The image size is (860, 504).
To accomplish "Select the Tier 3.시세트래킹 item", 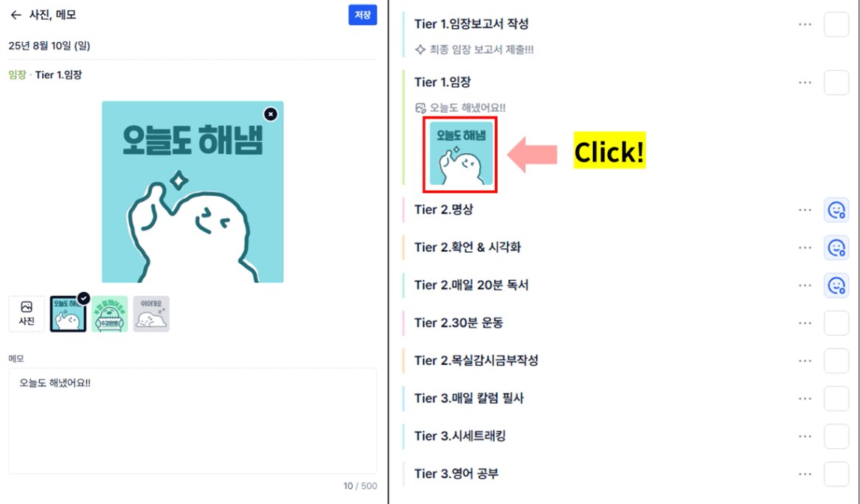I will coord(460,436).
